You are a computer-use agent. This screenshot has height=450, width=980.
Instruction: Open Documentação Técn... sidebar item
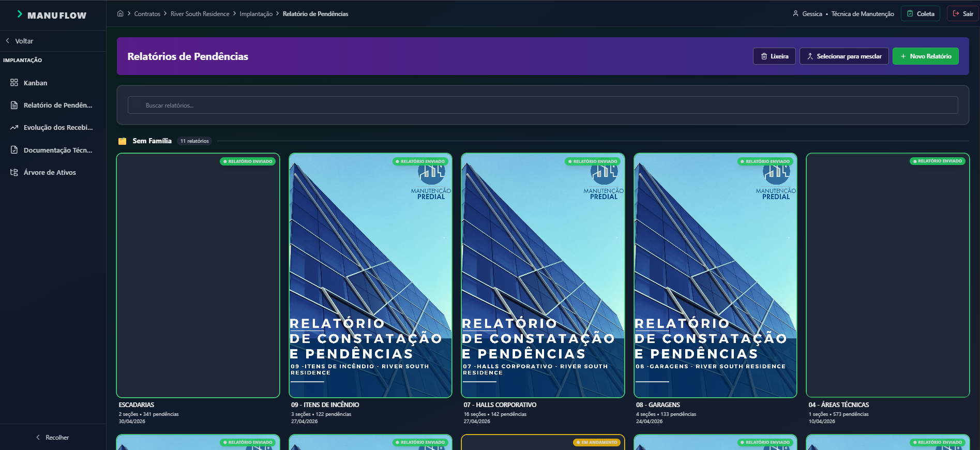pos(53,150)
